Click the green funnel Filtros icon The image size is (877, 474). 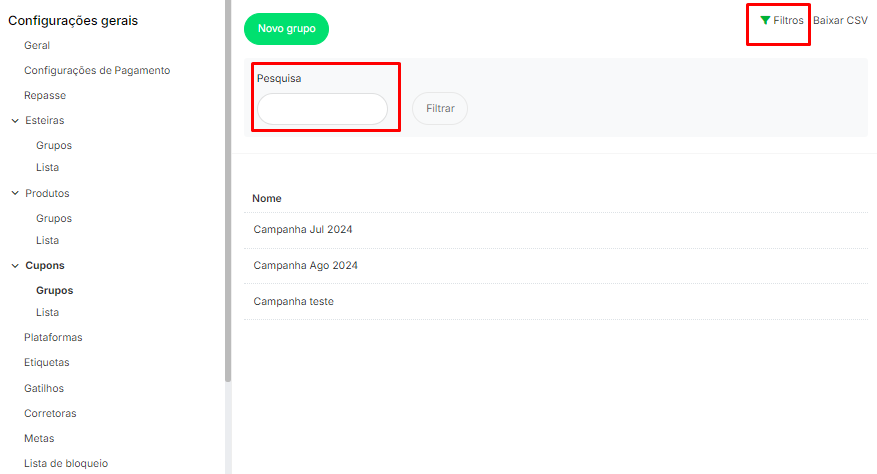[765, 20]
